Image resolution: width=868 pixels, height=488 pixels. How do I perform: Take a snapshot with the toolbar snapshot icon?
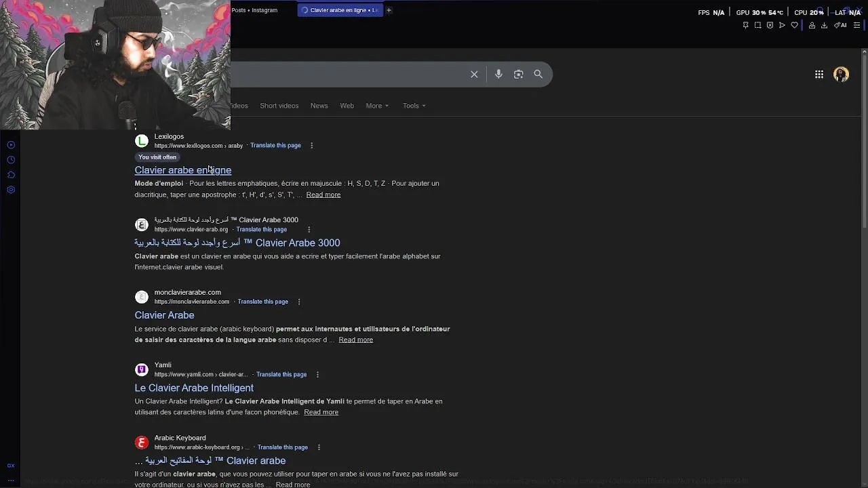pos(757,25)
